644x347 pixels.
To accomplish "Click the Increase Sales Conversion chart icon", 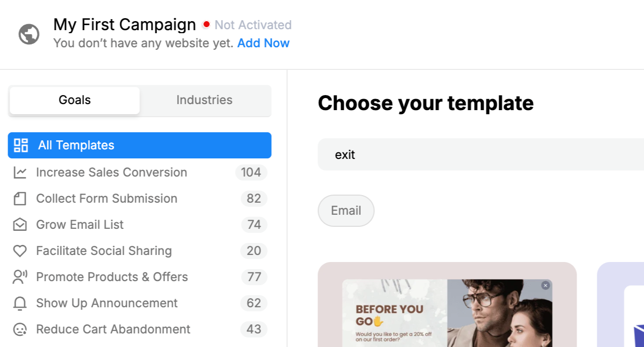I will pyautogui.click(x=20, y=172).
